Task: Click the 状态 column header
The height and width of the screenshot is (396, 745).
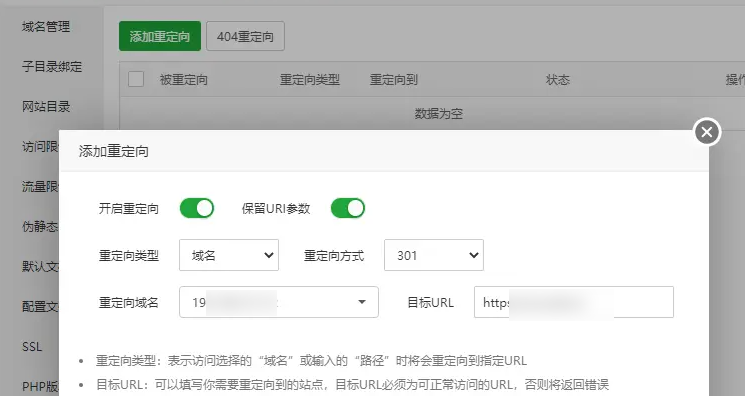Action: (558, 79)
